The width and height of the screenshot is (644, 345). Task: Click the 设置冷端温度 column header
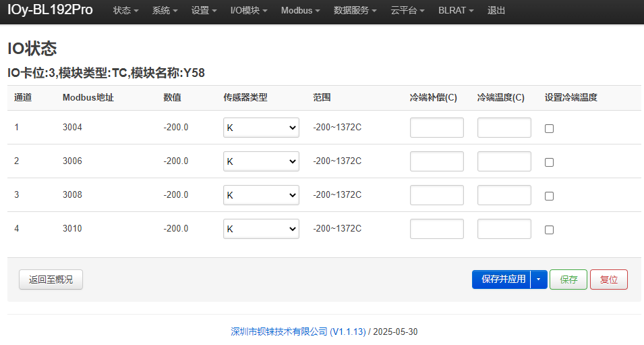tap(571, 97)
